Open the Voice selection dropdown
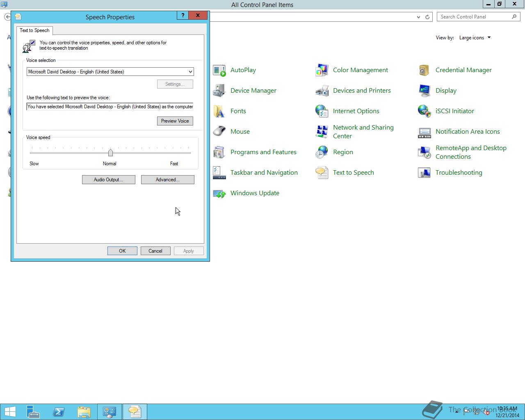 pyautogui.click(x=110, y=72)
